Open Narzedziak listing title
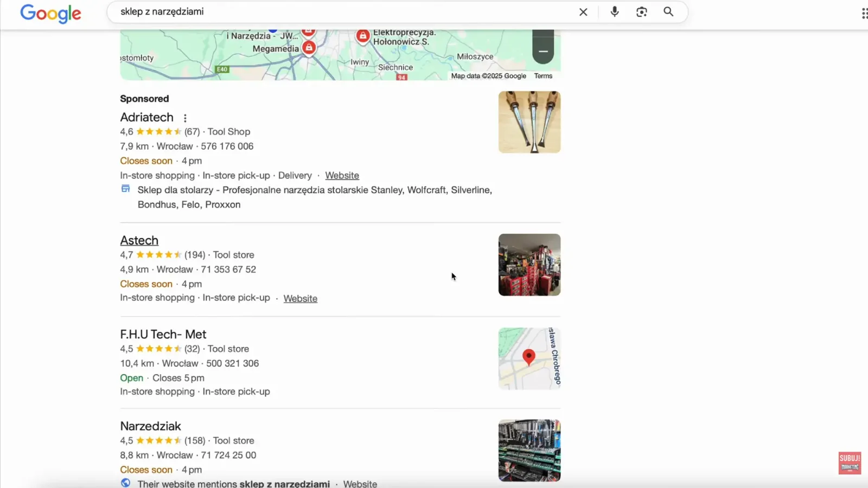 (150, 426)
